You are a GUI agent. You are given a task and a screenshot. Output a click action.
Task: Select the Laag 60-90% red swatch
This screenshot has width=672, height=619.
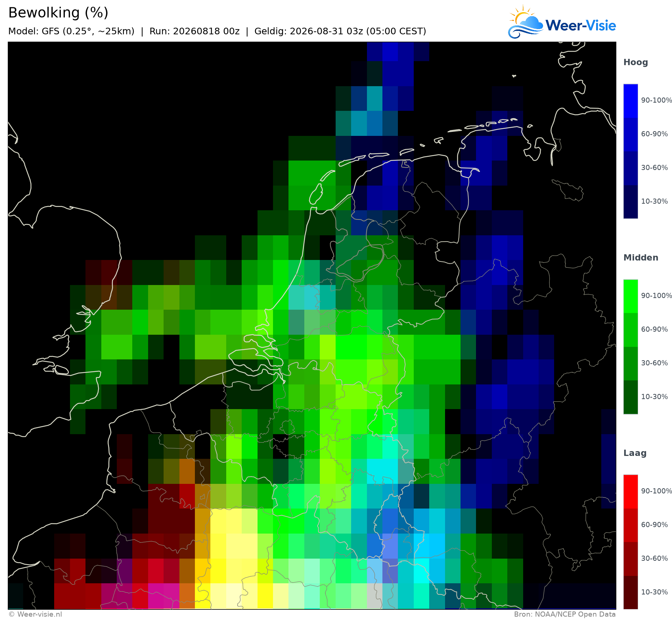[630, 525]
